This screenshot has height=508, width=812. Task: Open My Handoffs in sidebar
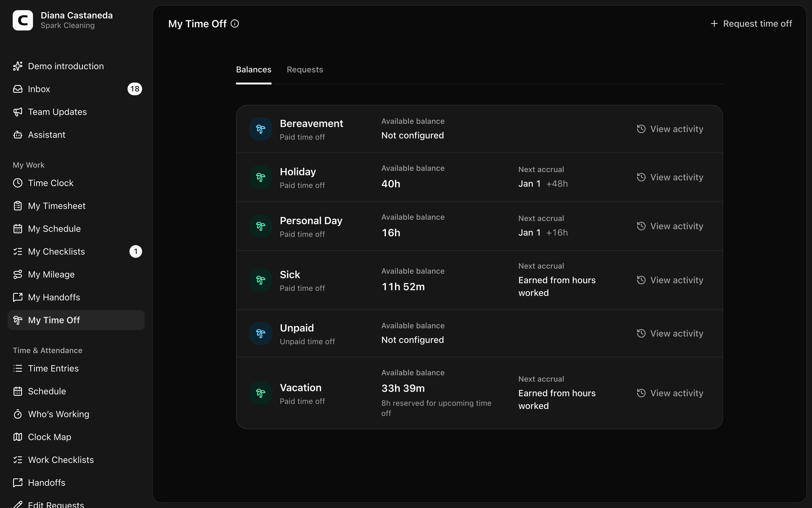tap(76, 297)
